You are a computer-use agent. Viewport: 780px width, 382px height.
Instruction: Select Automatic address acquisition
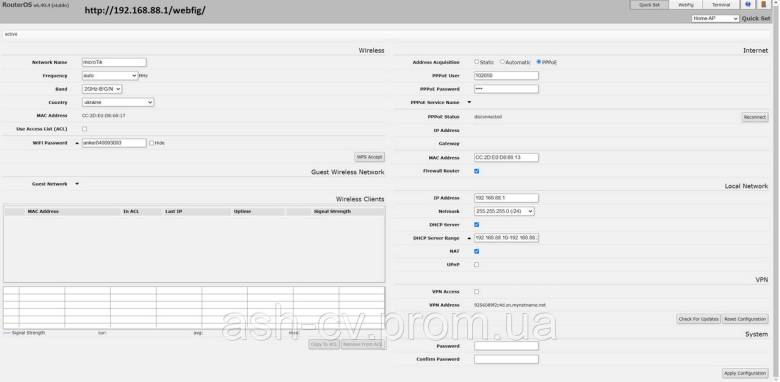tap(502, 62)
